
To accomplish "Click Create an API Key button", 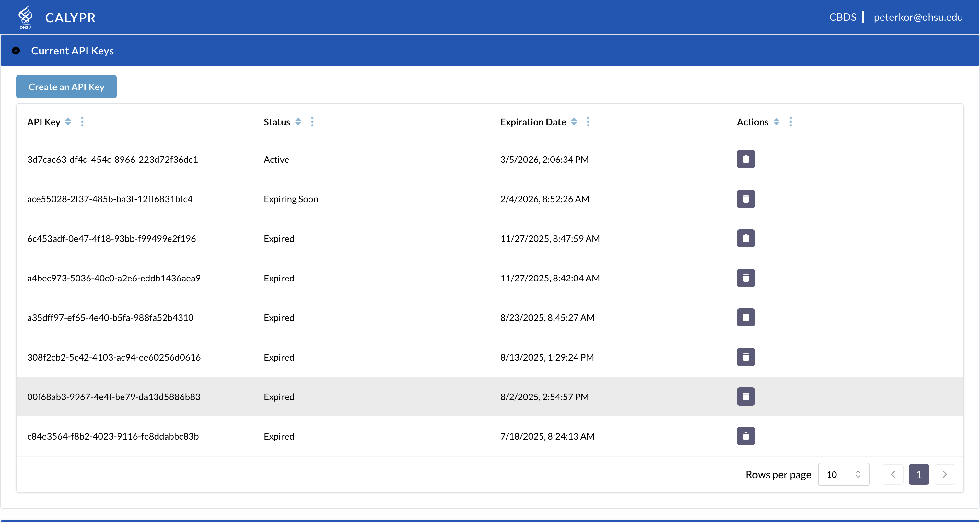I will coord(66,87).
